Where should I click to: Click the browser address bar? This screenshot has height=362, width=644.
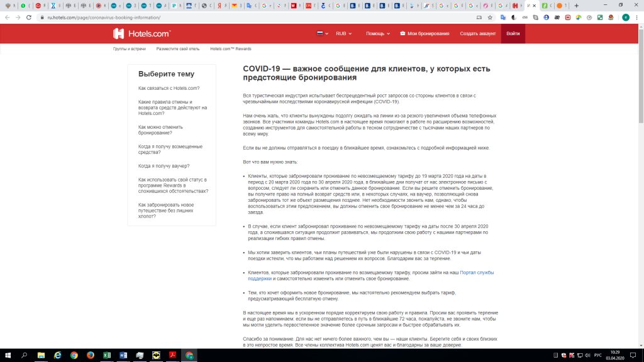[x=252, y=18]
